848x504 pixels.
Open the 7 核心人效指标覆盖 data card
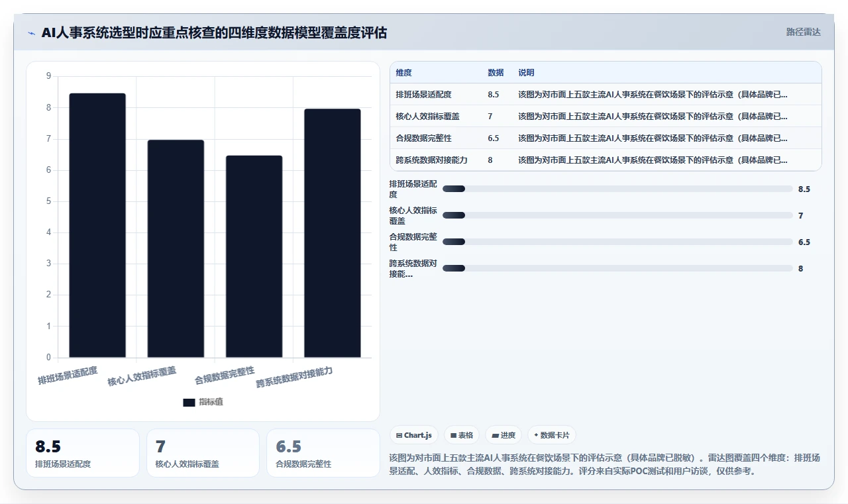click(203, 453)
